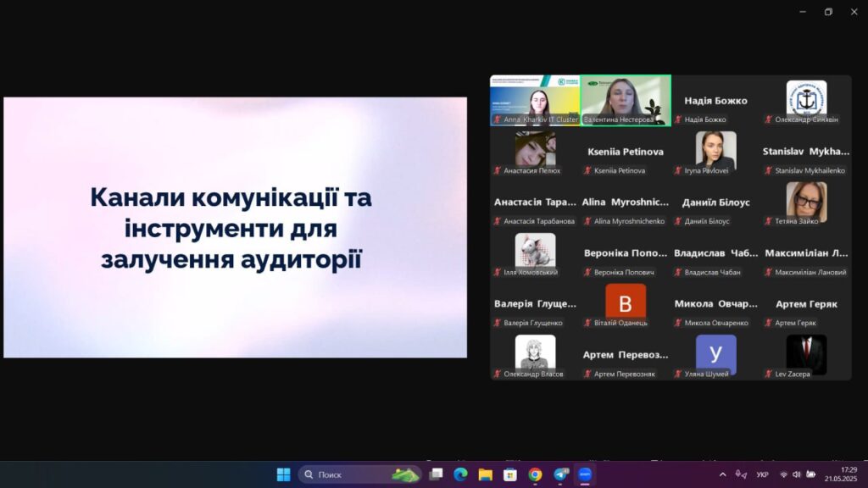Open Task View from the taskbar
868x488 pixels.
(x=436, y=474)
